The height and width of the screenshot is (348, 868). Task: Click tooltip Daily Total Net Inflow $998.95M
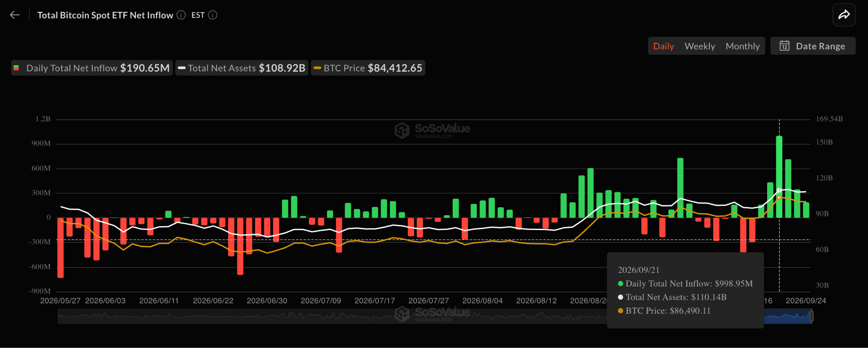coord(685,283)
